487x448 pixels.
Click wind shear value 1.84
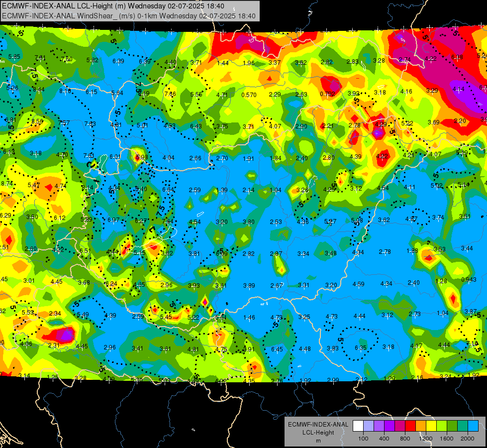click(276, 158)
